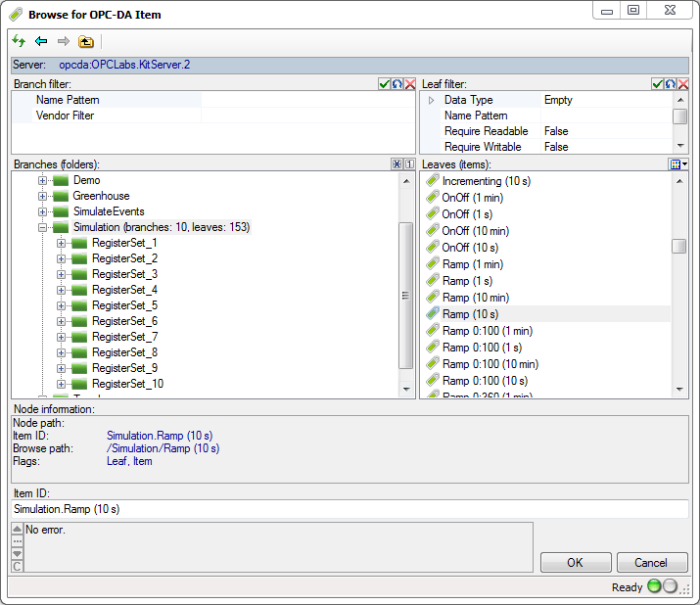Viewport: 700px width, 605px height.
Task: Click the OK button
Action: click(x=575, y=563)
